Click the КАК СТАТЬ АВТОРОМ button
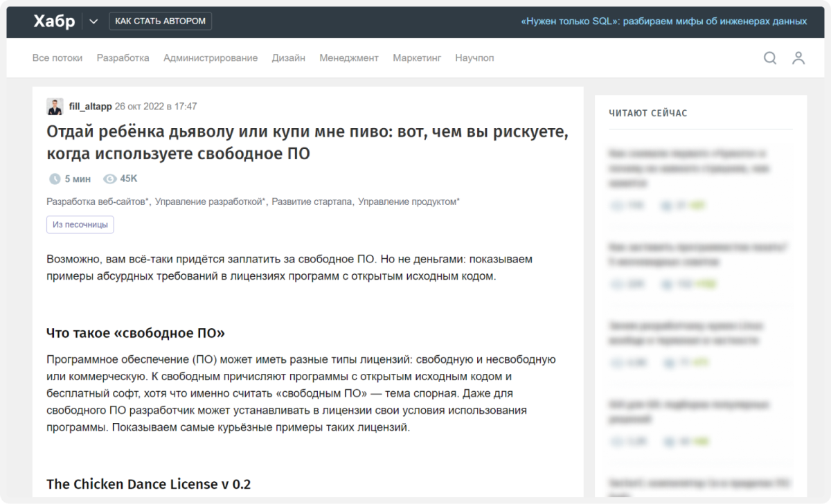 160,21
